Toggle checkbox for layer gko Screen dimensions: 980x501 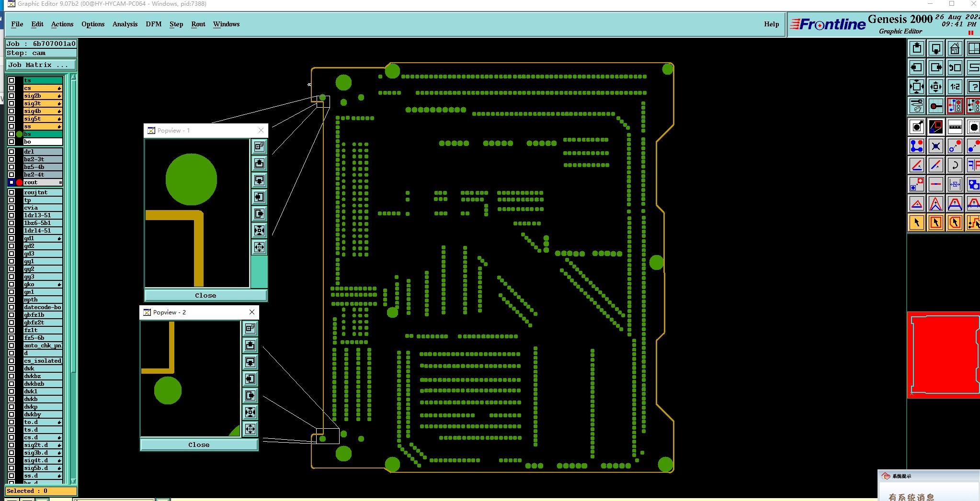pyautogui.click(x=11, y=284)
